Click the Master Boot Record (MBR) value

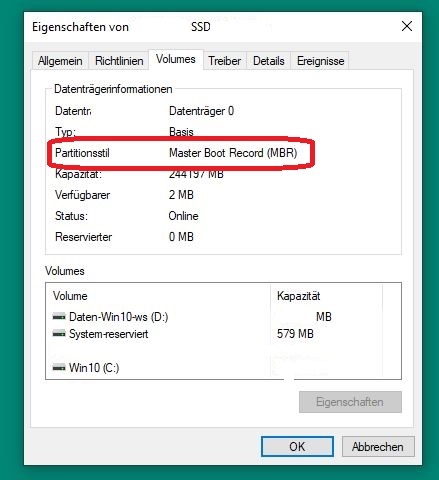pyautogui.click(x=233, y=153)
